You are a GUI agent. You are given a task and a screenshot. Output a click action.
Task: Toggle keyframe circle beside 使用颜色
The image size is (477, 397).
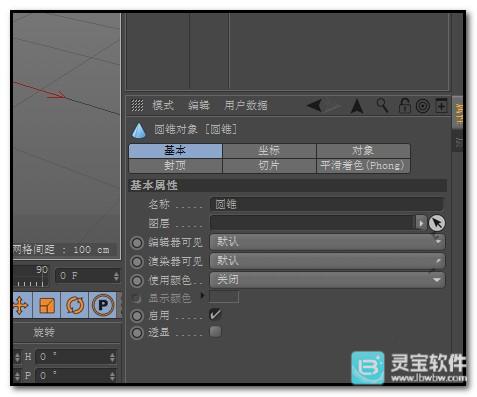[137, 281]
